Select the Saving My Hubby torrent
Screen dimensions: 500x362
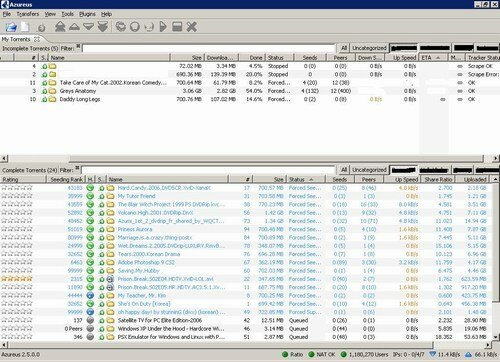click(246, 271)
